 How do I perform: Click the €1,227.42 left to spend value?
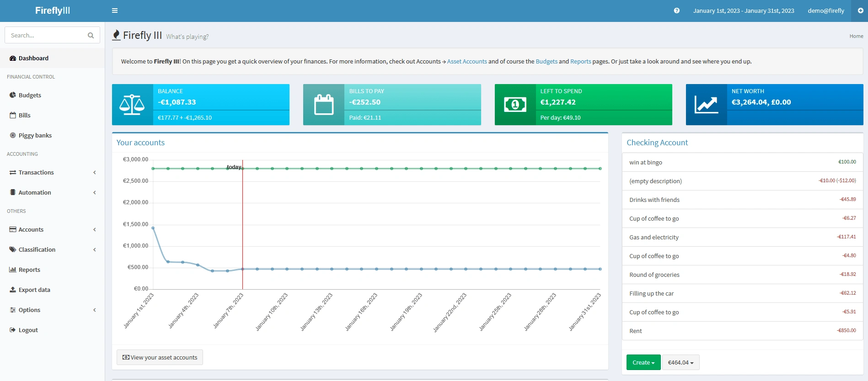click(558, 102)
